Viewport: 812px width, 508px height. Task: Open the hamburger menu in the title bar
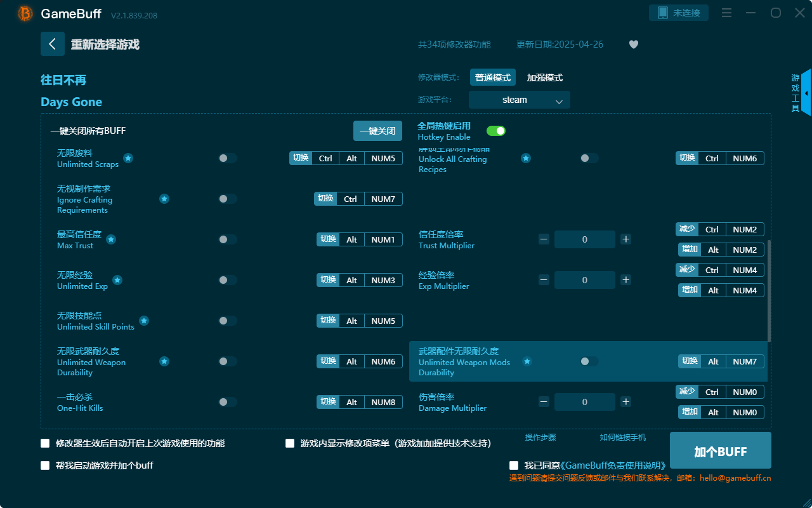[x=726, y=13]
